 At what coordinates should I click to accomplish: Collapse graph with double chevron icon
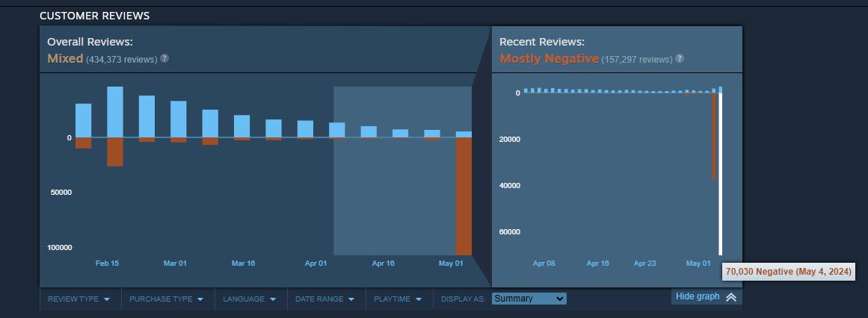click(x=730, y=297)
